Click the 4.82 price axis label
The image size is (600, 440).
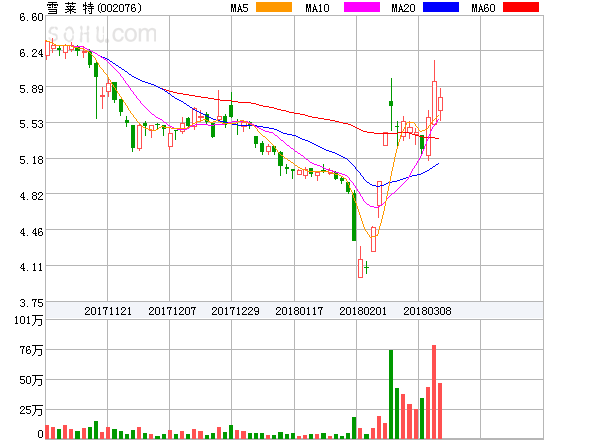[x=31, y=196]
